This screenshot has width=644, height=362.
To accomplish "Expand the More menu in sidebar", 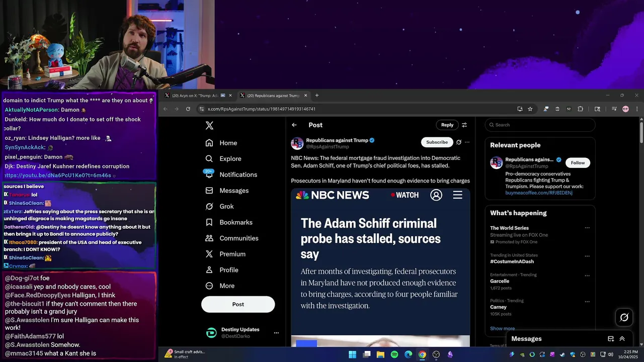I will [x=220, y=286].
